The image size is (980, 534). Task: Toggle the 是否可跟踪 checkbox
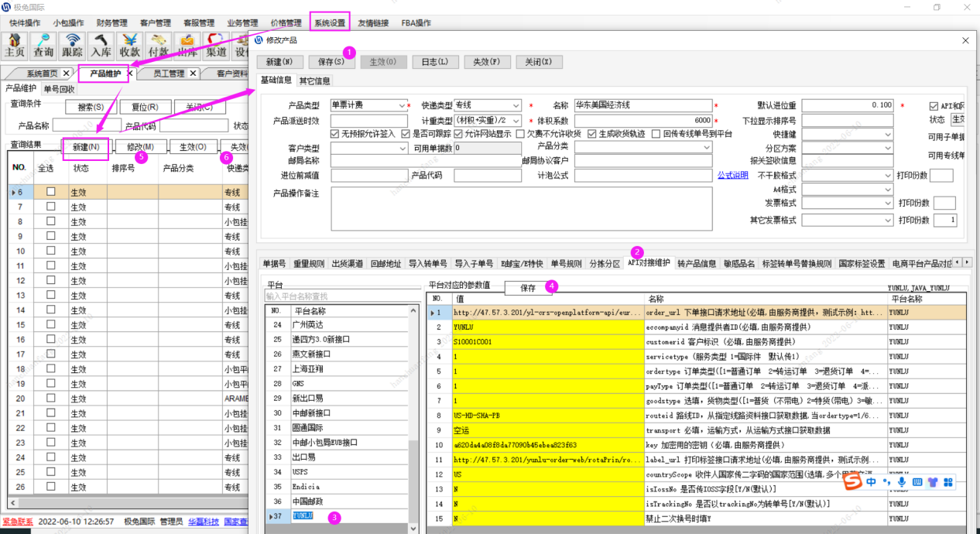[406, 133]
